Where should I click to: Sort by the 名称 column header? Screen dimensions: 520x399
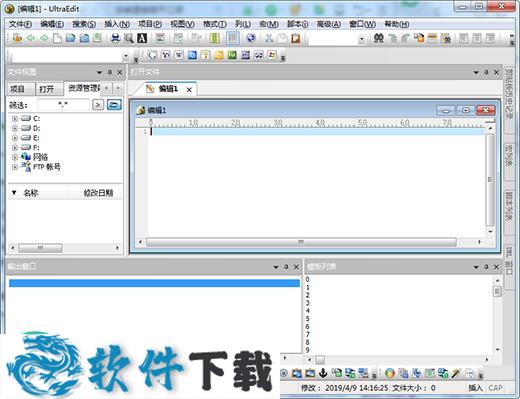click(x=31, y=193)
